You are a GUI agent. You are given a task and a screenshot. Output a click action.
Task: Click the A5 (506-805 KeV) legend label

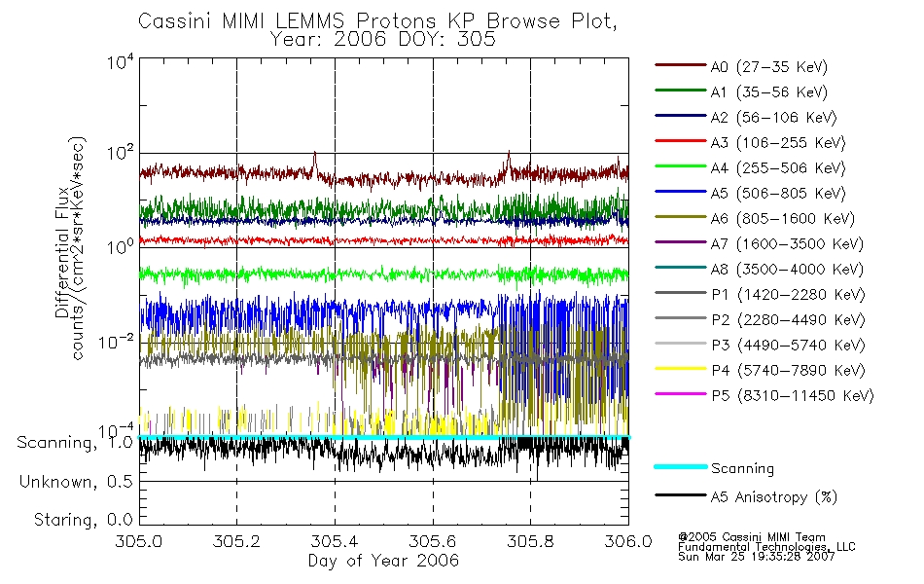click(x=778, y=194)
